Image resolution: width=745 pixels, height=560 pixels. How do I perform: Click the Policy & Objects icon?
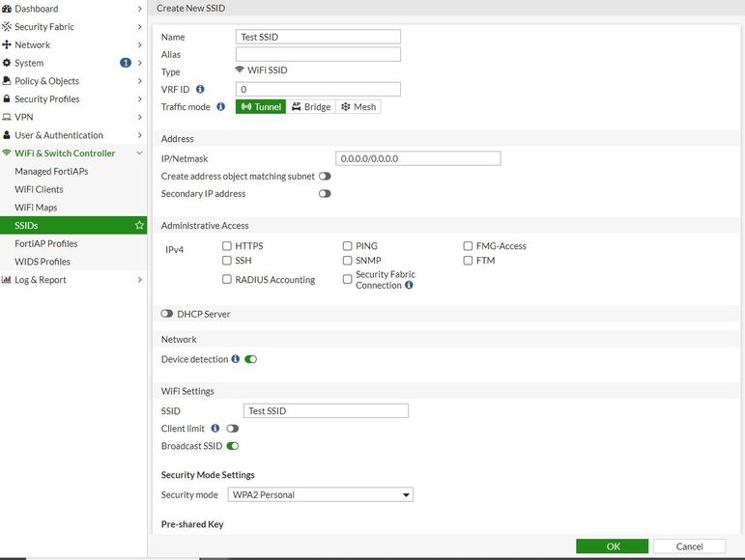point(7,81)
